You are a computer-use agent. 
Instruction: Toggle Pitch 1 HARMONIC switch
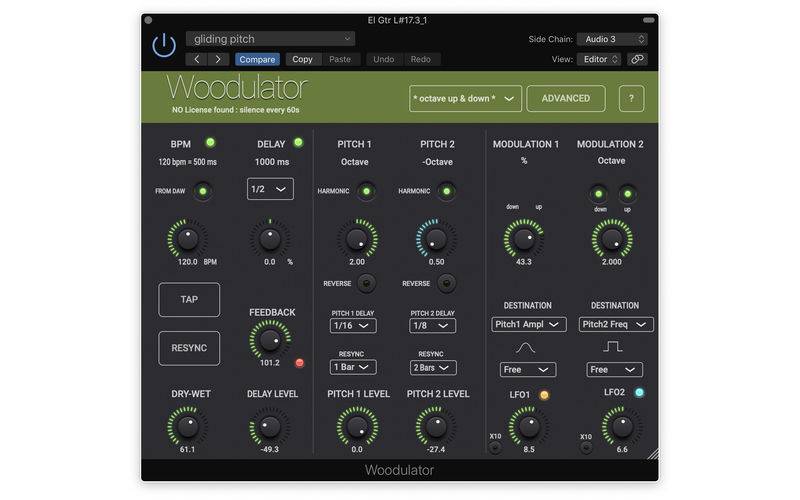366,191
